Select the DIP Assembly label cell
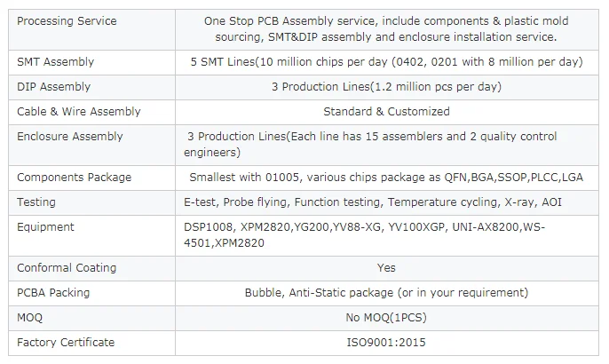609x364 pixels. click(52, 87)
